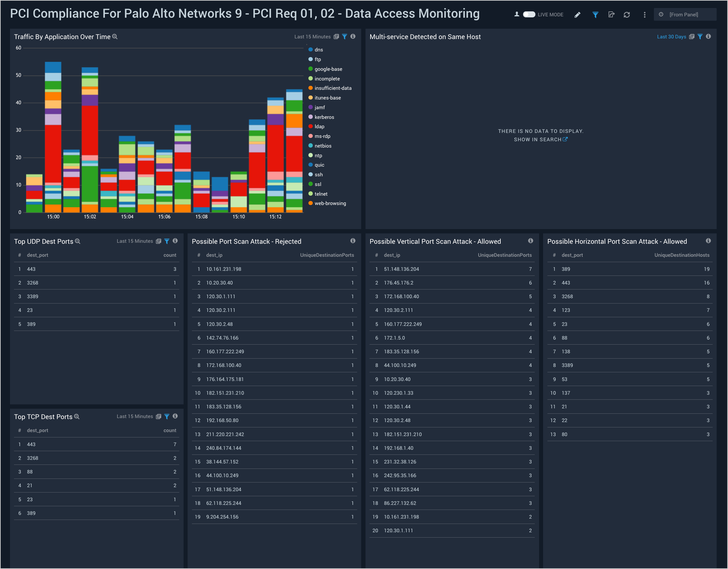Toggle the LIVE MODE switch

(x=529, y=15)
